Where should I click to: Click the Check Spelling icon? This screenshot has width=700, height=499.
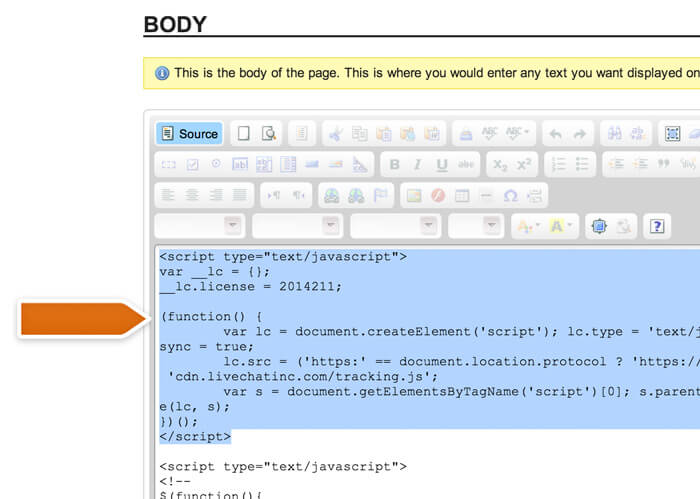[x=490, y=133]
